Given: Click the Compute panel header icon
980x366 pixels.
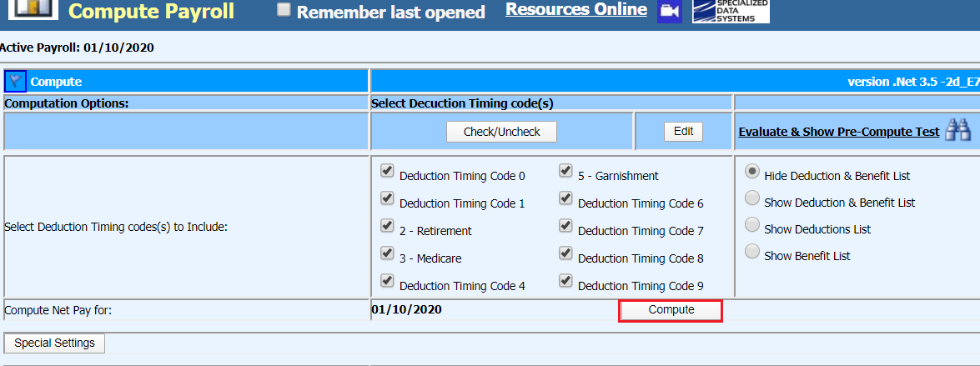Looking at the screenshot, I should coord(16,81).
